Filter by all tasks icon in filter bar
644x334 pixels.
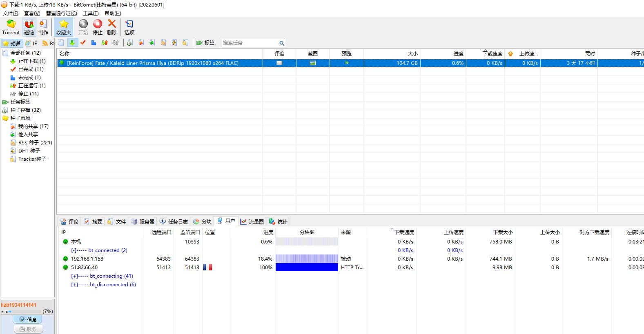61,43
